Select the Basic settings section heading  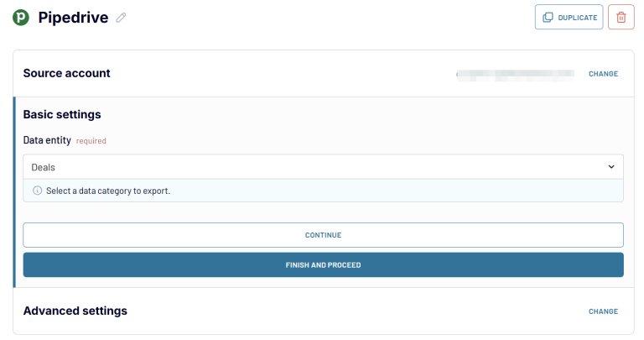click(62, 114)
